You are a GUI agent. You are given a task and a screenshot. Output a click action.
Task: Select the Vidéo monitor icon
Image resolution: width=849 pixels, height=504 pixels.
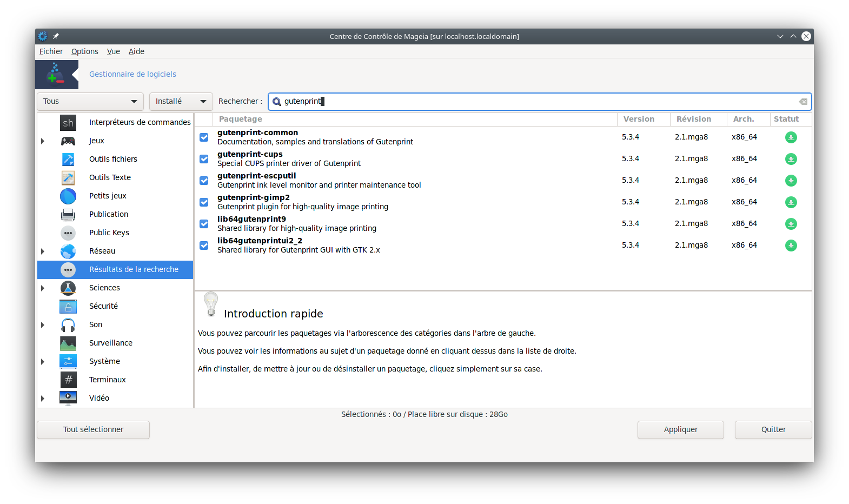click(68, 399)
